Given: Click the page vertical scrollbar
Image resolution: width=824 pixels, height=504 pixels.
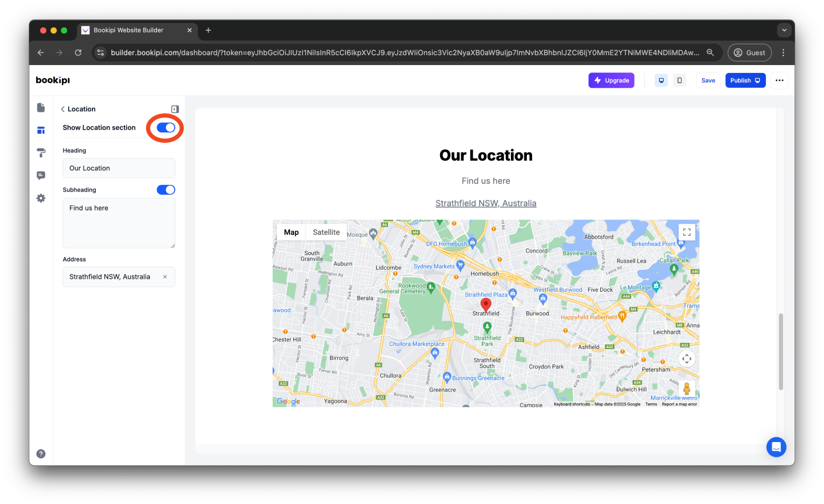Looking at the screenshot, I should (781, 352).
